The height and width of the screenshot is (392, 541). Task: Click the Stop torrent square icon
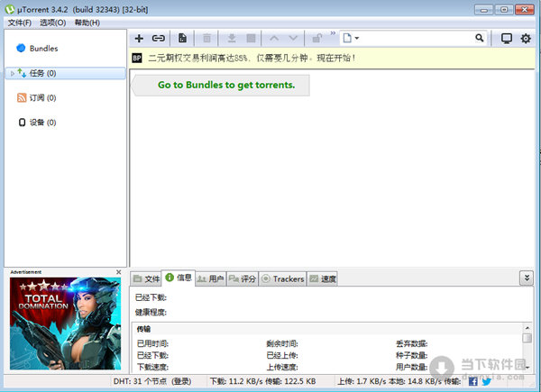(252, 38)
